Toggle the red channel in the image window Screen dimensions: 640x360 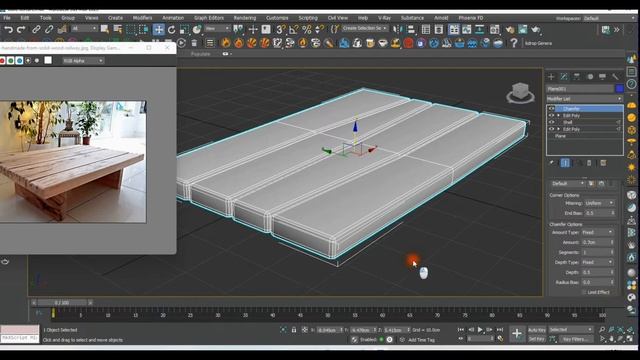pyautogui.click(x=2, y=60)
